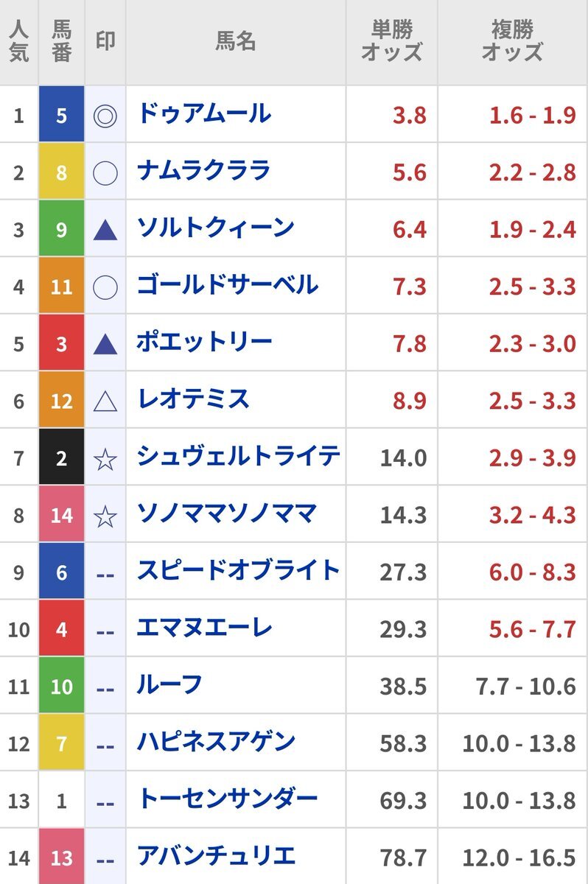
Task: Select the filled triangle mark for ソルトクィーン
Action: [x=105, y=231]
